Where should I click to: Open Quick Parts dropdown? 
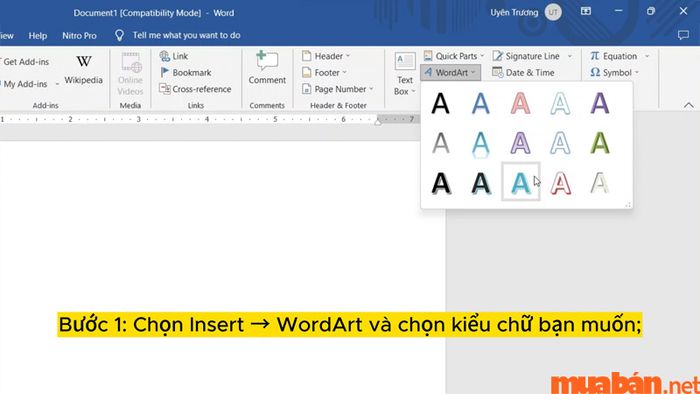coord(453,56)
